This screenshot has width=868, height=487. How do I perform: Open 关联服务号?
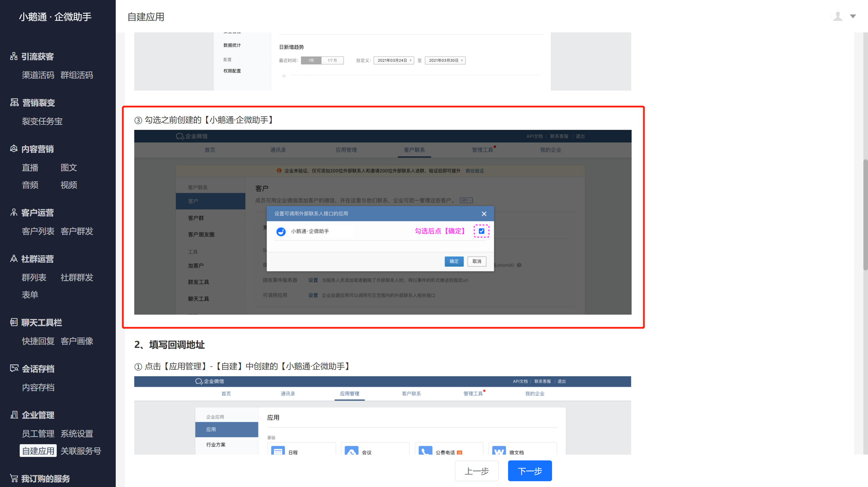click(x=81, y=451)
